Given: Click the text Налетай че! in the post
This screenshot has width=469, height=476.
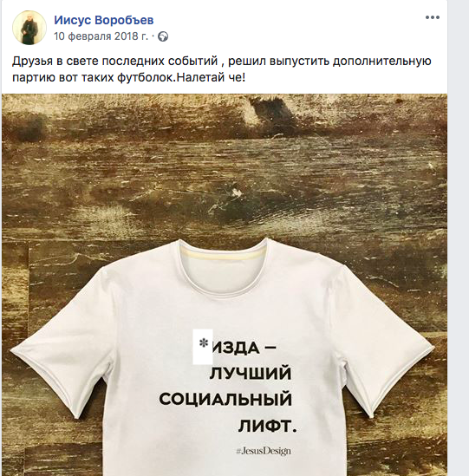Looking at the screenshot, I should tap(211, 78).
